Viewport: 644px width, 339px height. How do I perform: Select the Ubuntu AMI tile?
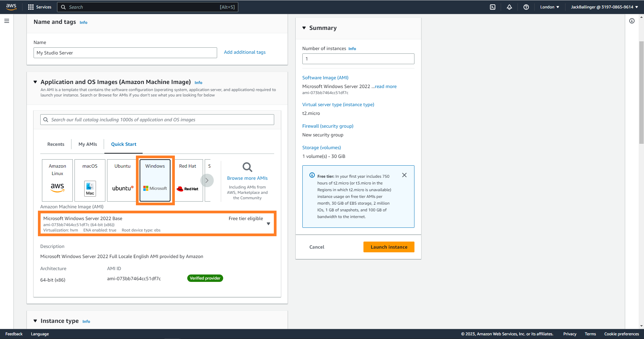click(x=122, y=180)
